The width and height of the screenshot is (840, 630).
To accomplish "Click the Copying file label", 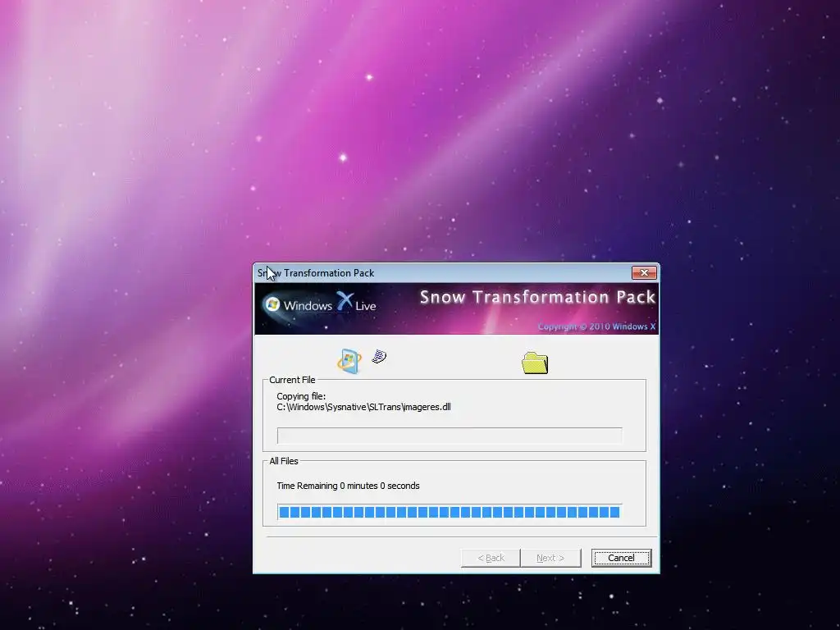I will (x=301, y=396).
